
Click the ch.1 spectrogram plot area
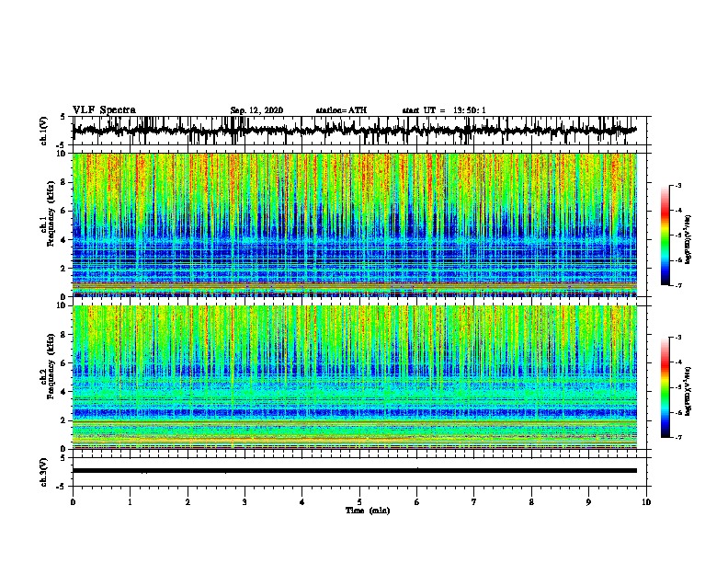[355, 224]
